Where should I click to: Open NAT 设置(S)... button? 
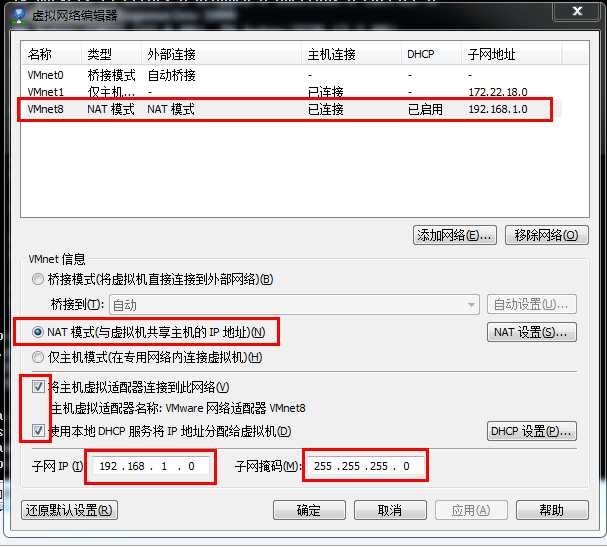click(532, 332)
